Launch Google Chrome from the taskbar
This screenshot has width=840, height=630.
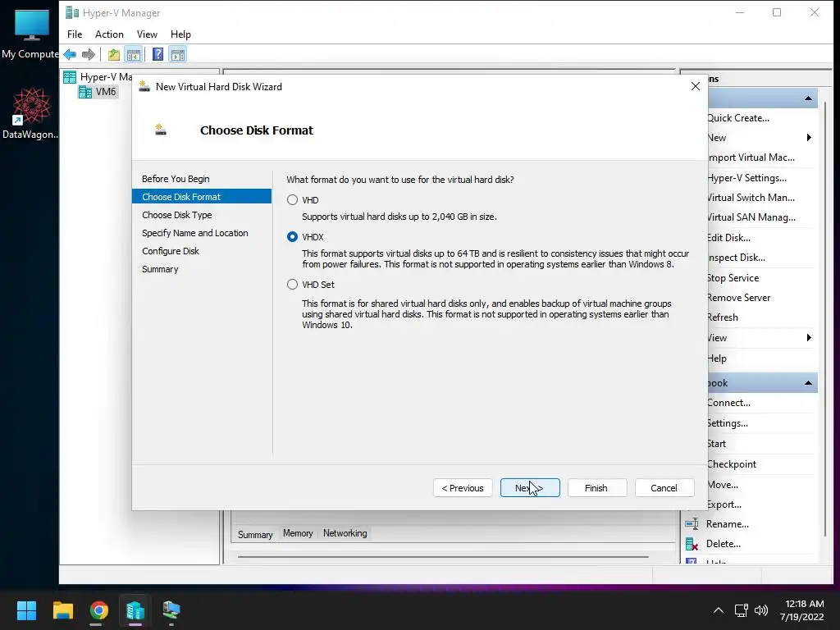tap(99, 610)
